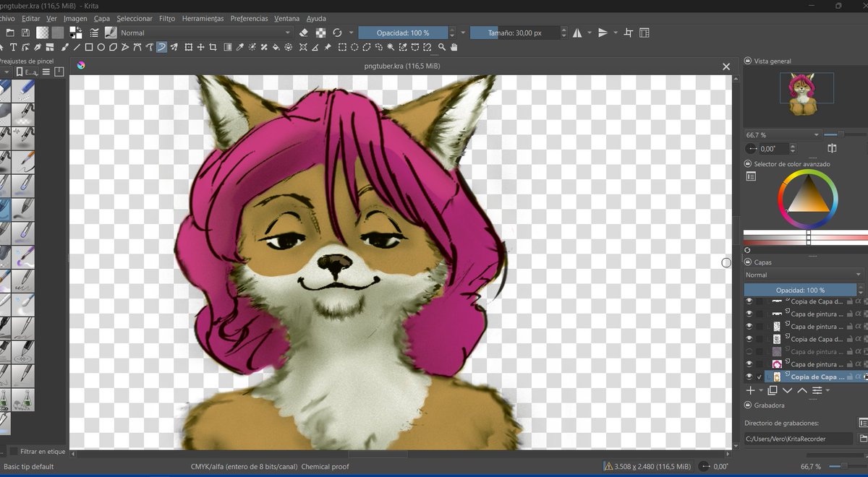Viewport: 868px width, 477px height.
Task: Browse for recordings directory folder button
Action: tap(863, 438)
